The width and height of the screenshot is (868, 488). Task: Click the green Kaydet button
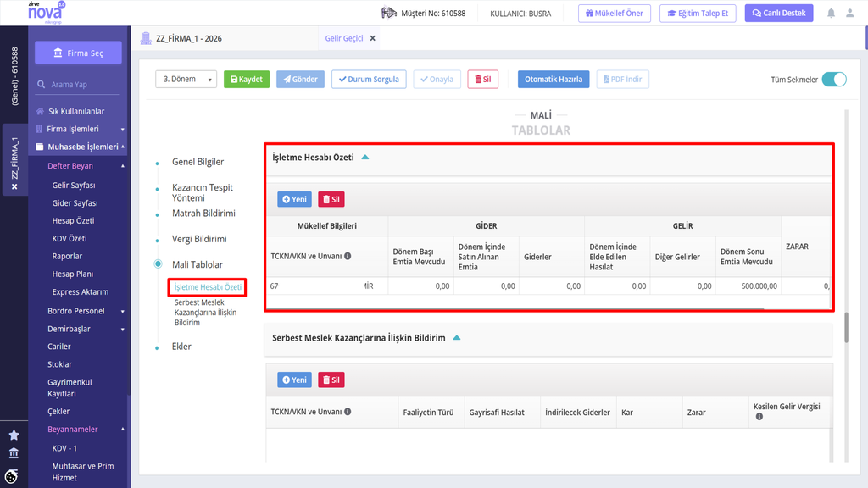point(247,79)
